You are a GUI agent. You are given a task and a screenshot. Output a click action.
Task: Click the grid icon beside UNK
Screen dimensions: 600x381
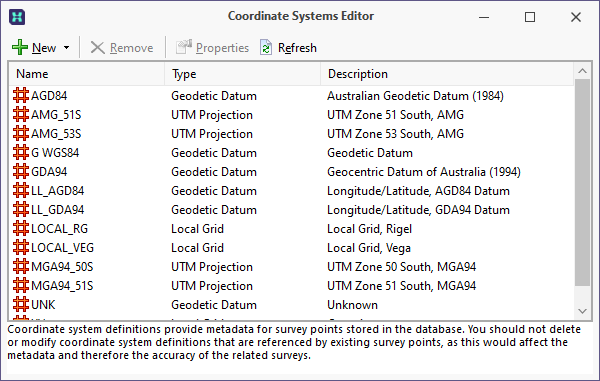pos(21,304)
